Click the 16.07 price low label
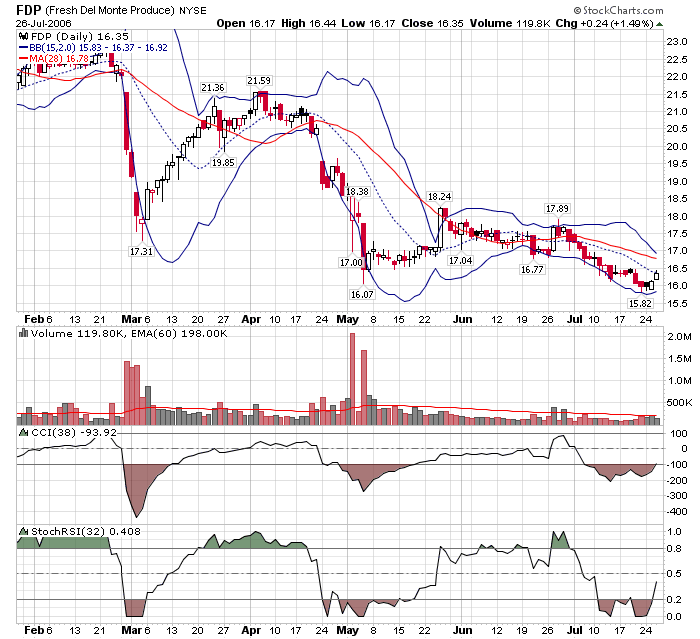This screenshot has height=639, width=700. coord(362,294)
